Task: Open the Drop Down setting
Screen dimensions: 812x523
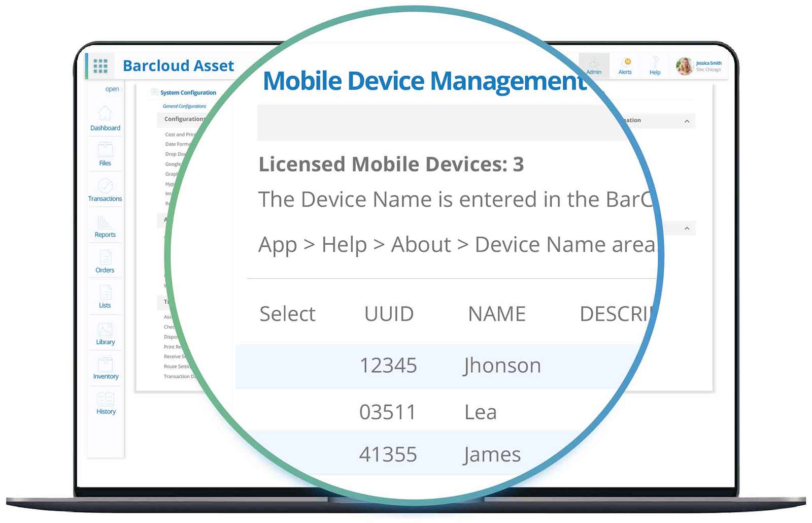Action: point(175,154)
